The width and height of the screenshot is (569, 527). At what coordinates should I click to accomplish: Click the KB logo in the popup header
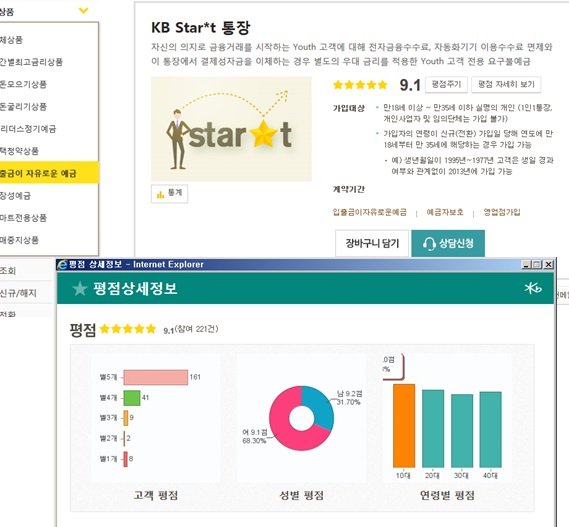(x=533, y=288)
